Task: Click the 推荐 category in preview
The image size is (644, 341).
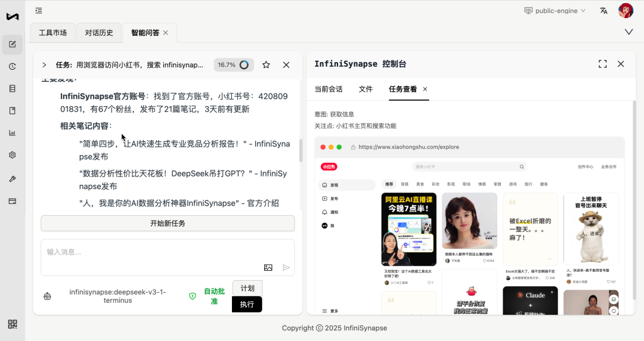Action: [389, 184]
